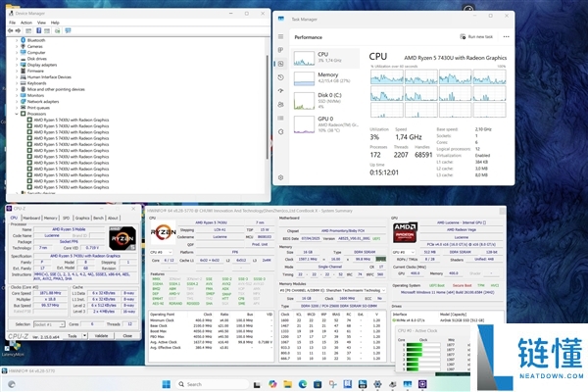Click AMD Radeon logo in HWiNFO summary

click(405, 232)
